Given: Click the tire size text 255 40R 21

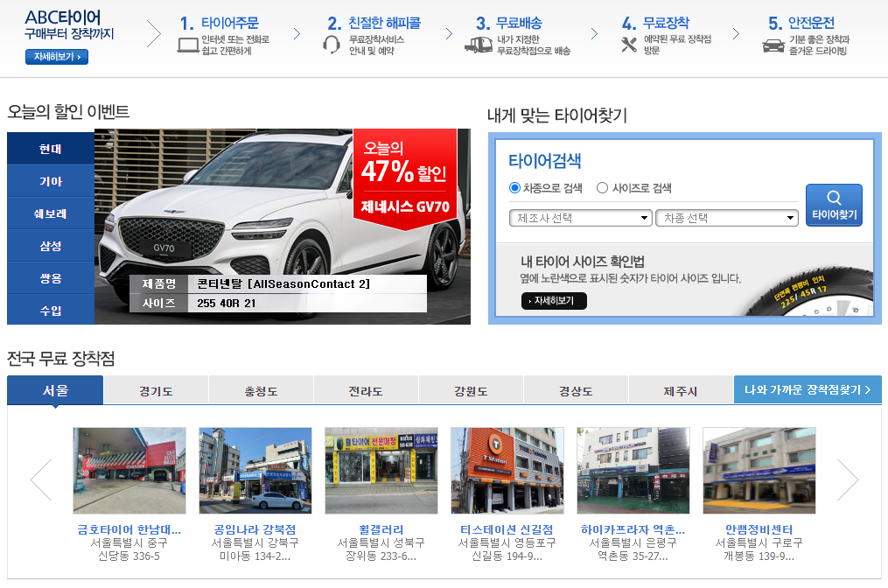Looking at the screenshot, I should tap(227, 303).
